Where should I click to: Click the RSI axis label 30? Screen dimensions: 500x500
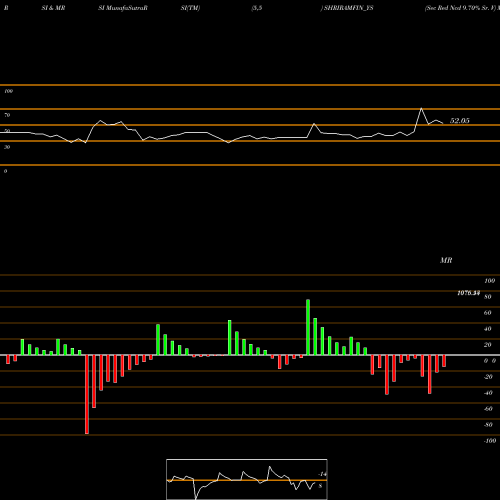[x=7, y=147]
